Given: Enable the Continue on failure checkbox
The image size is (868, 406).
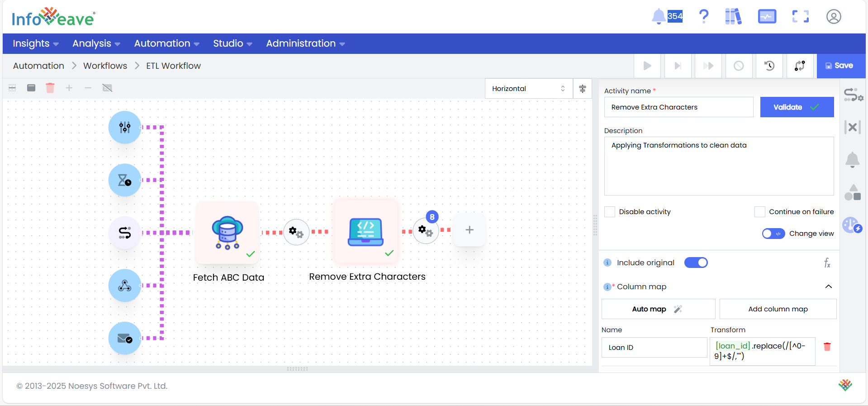Looking at the screenshot, I should [x=760, y=212].
